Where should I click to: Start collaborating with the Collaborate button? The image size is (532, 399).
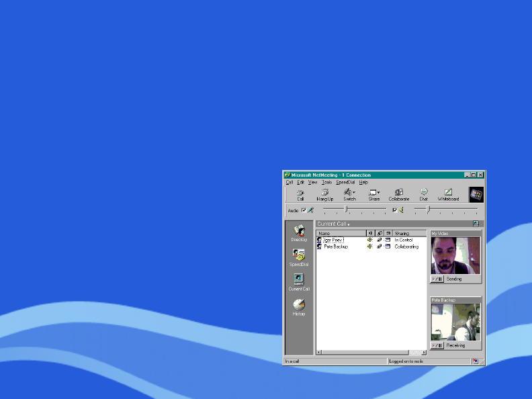398,195
